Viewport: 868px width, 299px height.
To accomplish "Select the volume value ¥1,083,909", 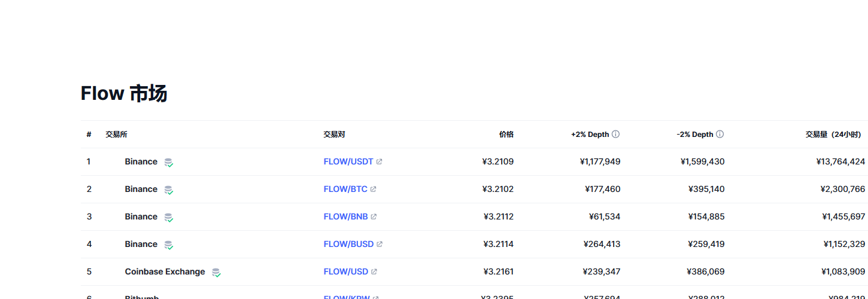I will point(843,271).
